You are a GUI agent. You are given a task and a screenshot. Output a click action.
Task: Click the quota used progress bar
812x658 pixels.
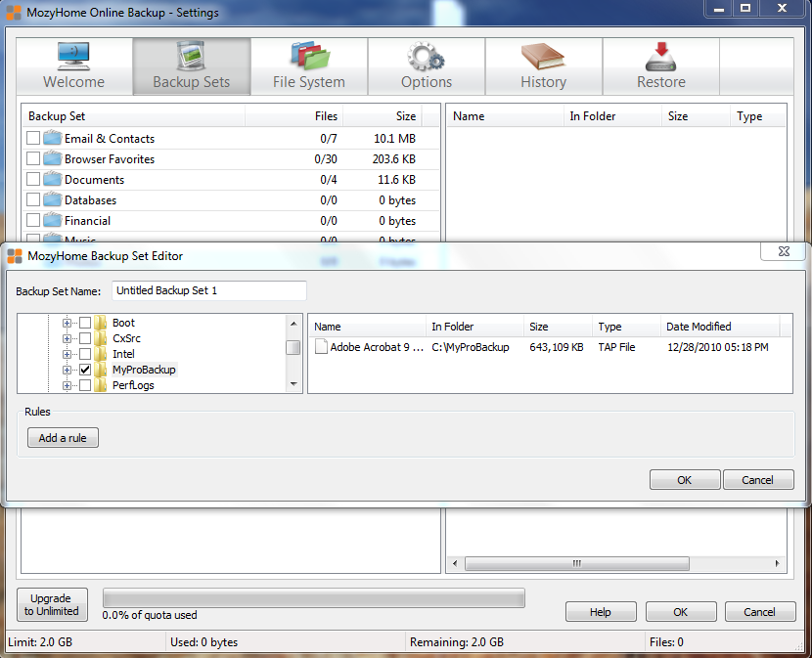pyautogui.click(x=314, y=597)
